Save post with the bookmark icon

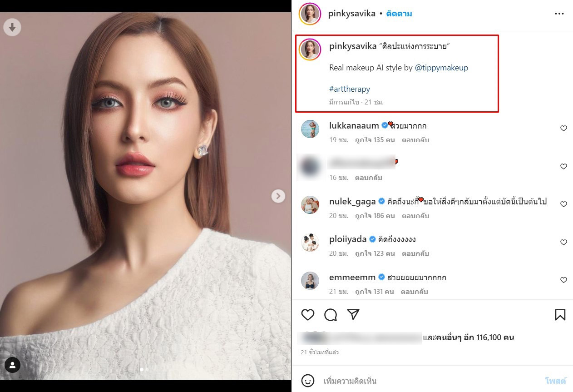click(x=560, y=314)
